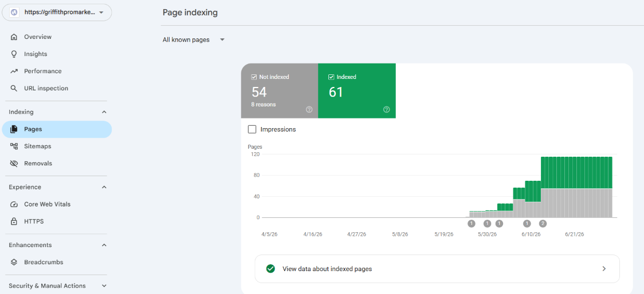Click the 54 Not indexed count
Screen dimensions: 644x294
(x=259, y=92)
